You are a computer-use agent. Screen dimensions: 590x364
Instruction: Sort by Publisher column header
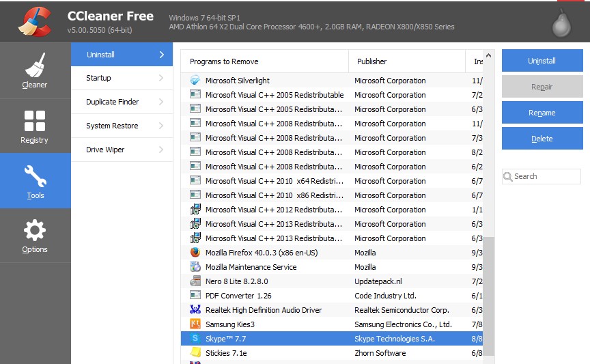406,61
